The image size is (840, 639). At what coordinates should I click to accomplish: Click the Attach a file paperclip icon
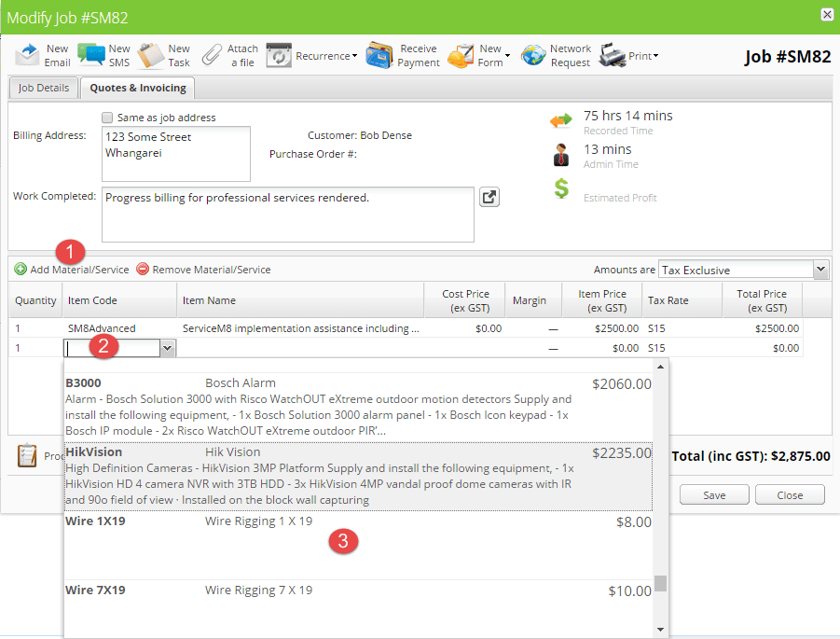[212, 55]
